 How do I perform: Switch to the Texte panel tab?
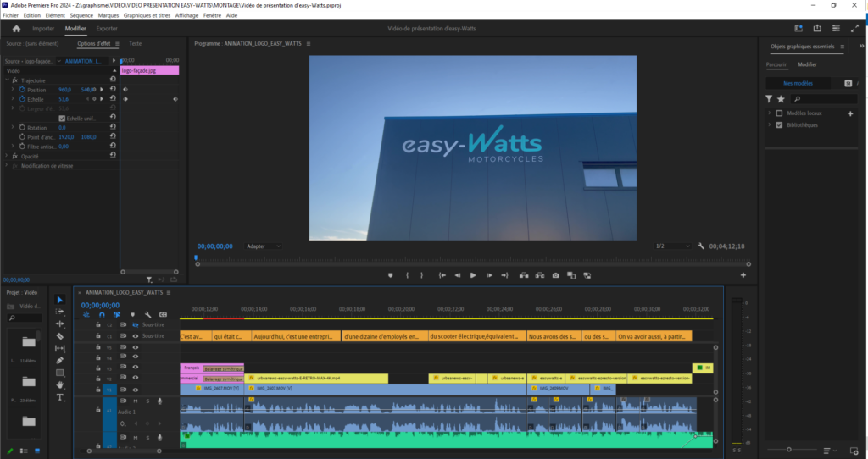pos(135,44)
